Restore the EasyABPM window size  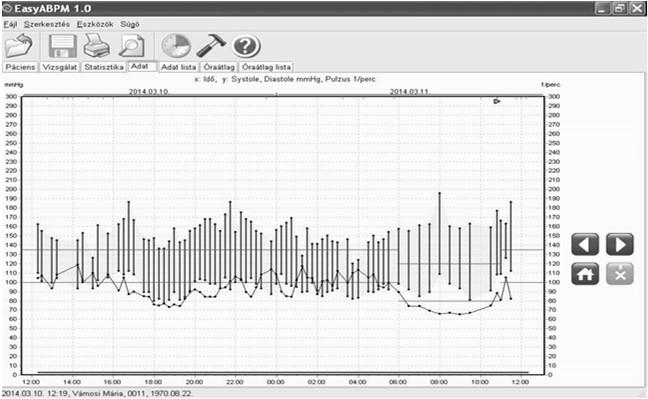(619, 8)
